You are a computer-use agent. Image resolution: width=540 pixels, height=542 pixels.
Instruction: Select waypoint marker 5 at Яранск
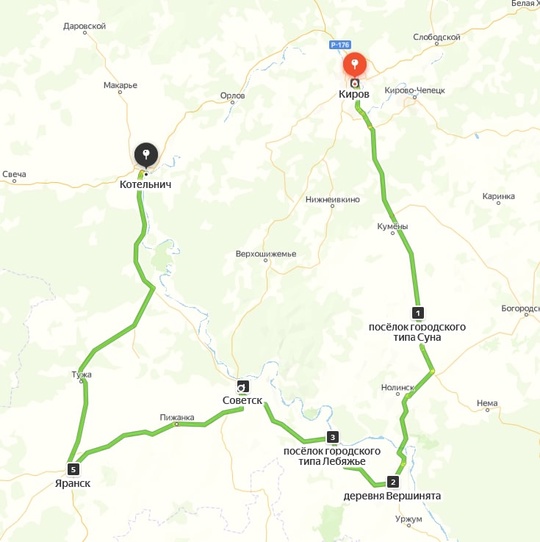pyautogui.click(x=73, y=469)
